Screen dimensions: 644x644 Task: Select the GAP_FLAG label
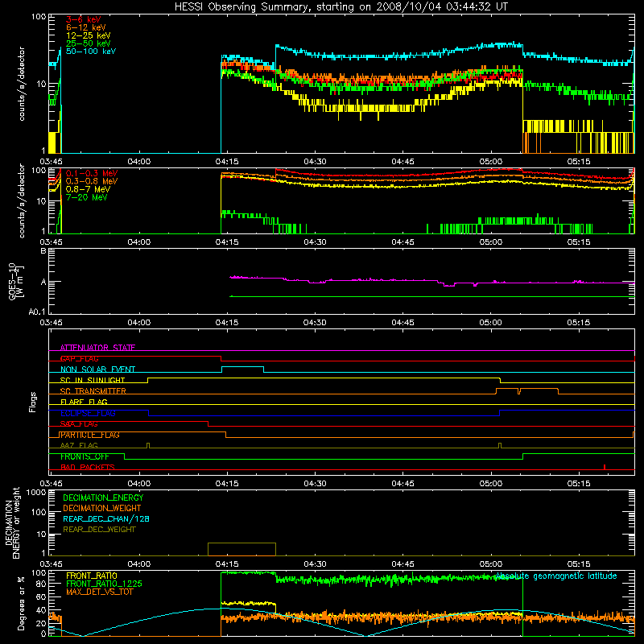[x=79, y=358]
